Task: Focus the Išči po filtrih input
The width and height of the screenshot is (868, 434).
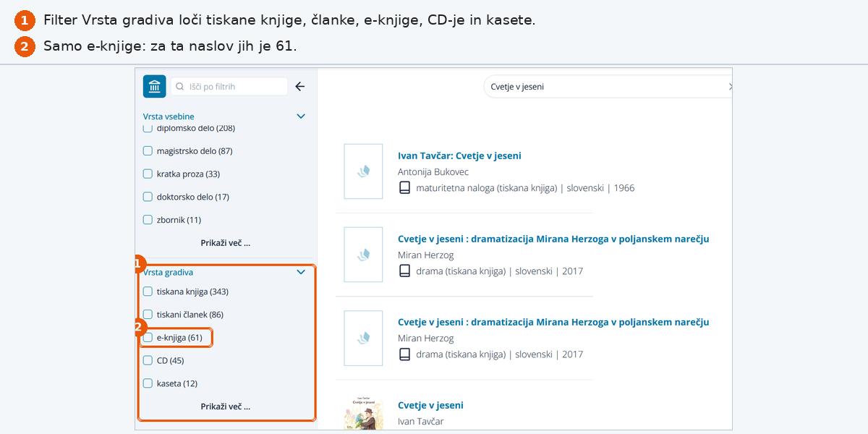Action: coord(229,87)
